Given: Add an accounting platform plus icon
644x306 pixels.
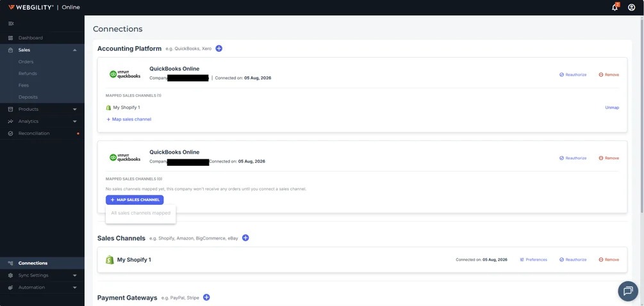Looking at the screenshot, I should (x=219, y=49).
